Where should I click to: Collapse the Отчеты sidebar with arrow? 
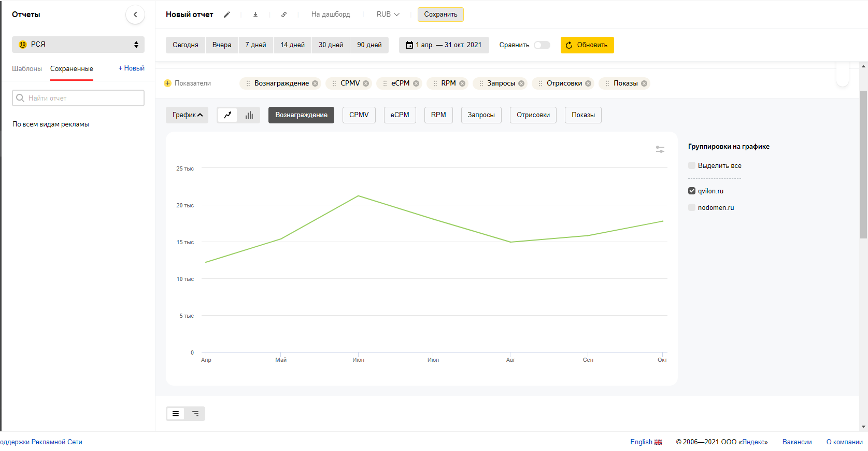(x=135, y=15)
